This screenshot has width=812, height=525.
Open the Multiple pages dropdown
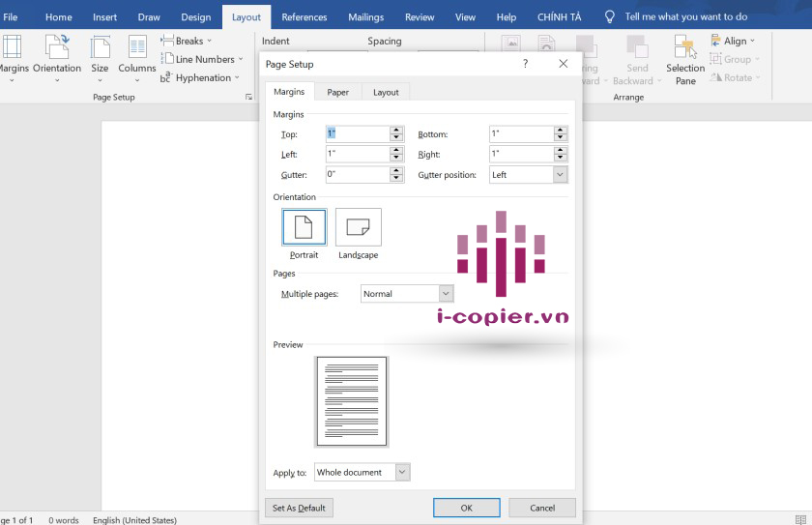446,294
